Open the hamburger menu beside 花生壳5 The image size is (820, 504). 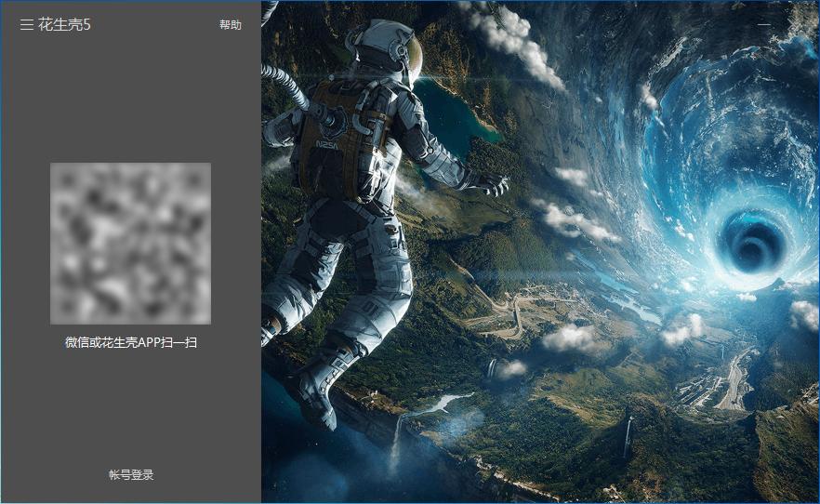[x=26, y=25]
